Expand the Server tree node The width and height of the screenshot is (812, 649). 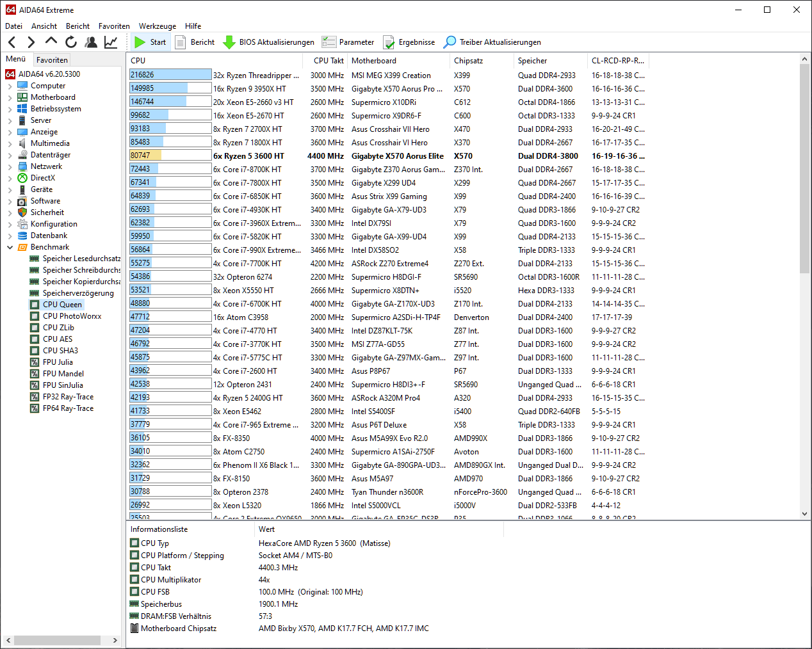tap(10, 120)
